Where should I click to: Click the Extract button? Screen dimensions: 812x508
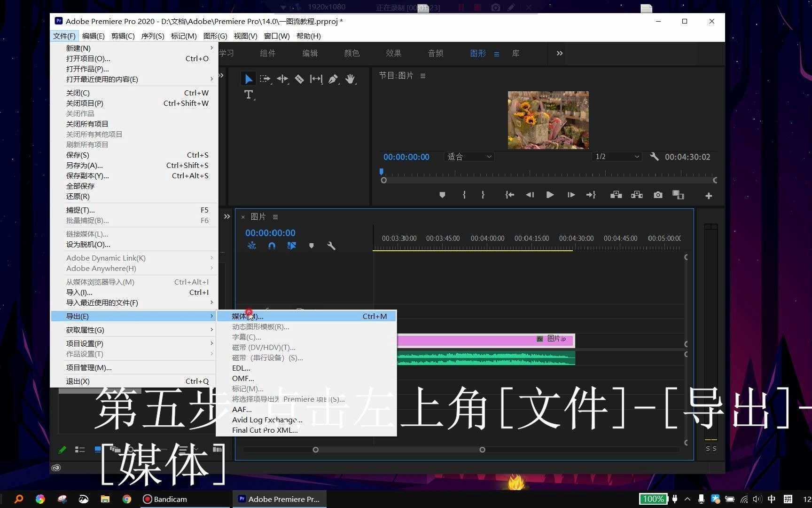click(x=637, y=195)
